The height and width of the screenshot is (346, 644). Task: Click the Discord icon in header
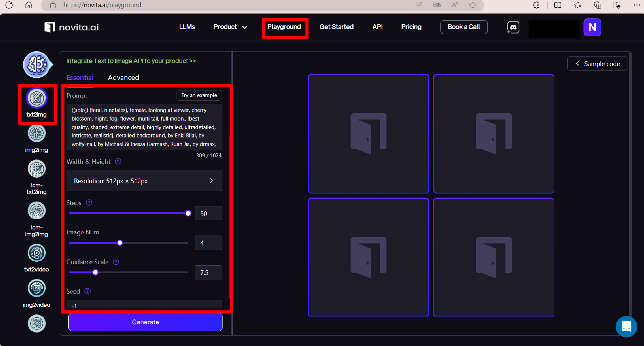pyautogui.click(x=513, y=27)
